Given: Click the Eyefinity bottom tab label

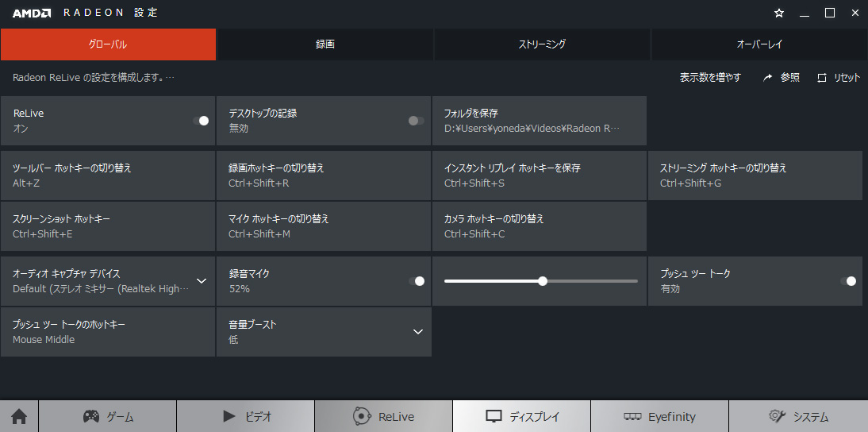Looking at the screenshot, I should click(671, 417).
